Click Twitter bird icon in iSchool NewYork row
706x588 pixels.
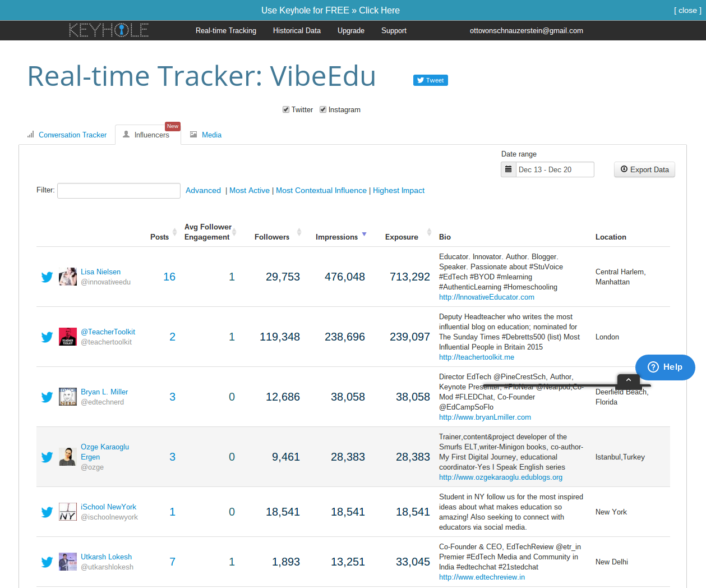point(47,512)
